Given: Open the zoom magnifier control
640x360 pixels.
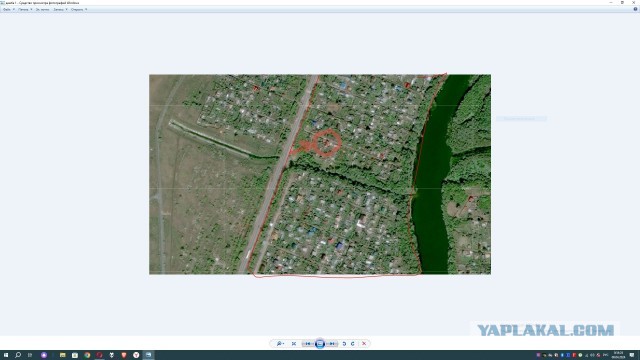Looking at the screenshot, I should (x=280, y=344).
